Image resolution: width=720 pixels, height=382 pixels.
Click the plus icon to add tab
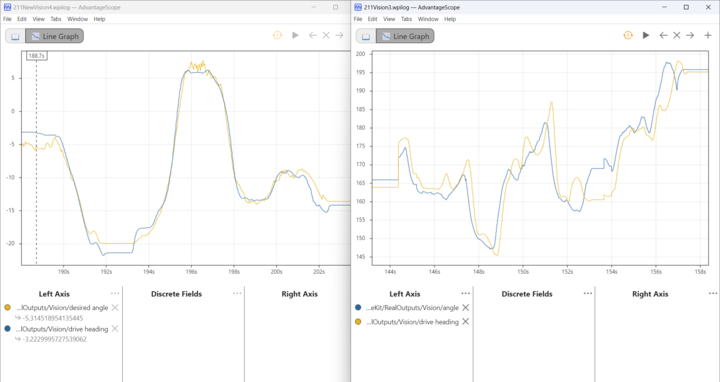tap(708, 35)
